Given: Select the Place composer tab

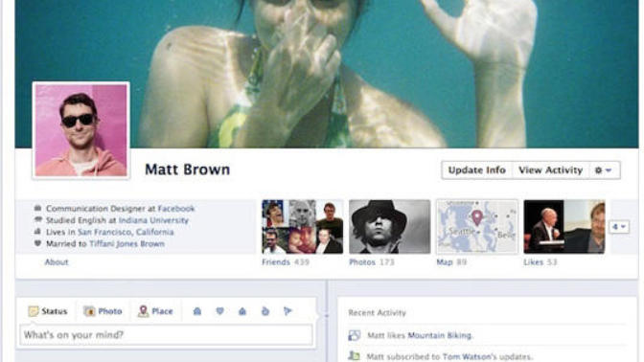Looking at the screenshot, I should coord(155,311).
